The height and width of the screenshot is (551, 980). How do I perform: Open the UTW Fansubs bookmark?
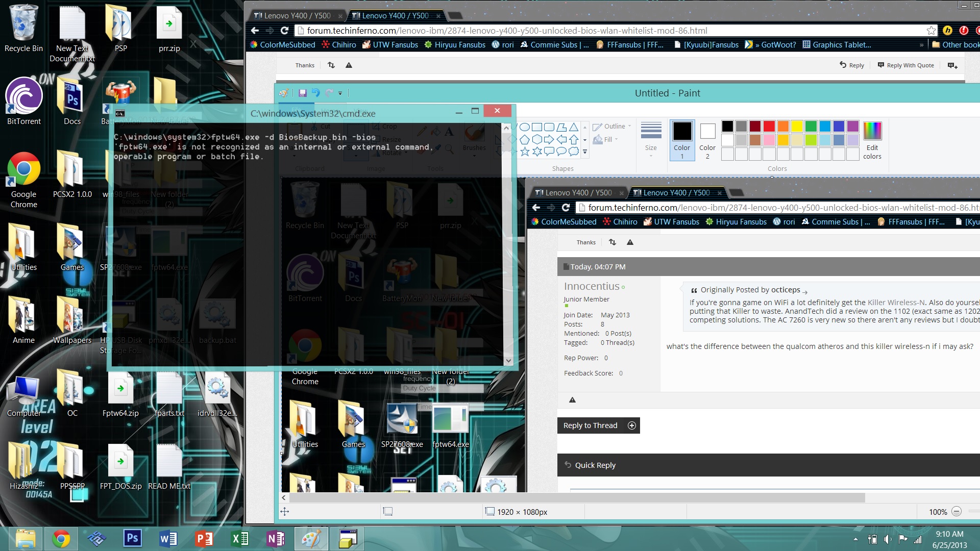click(x=390, y=45)
